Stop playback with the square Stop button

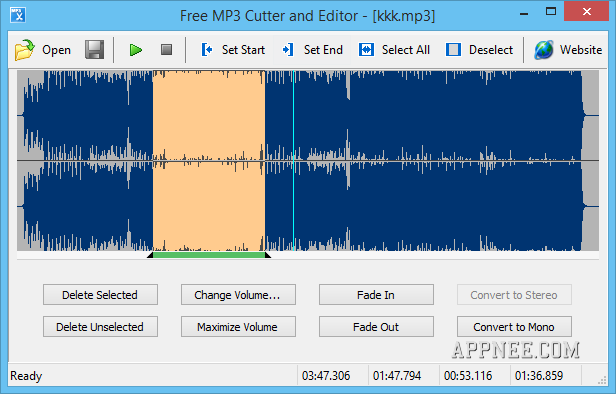167,49
